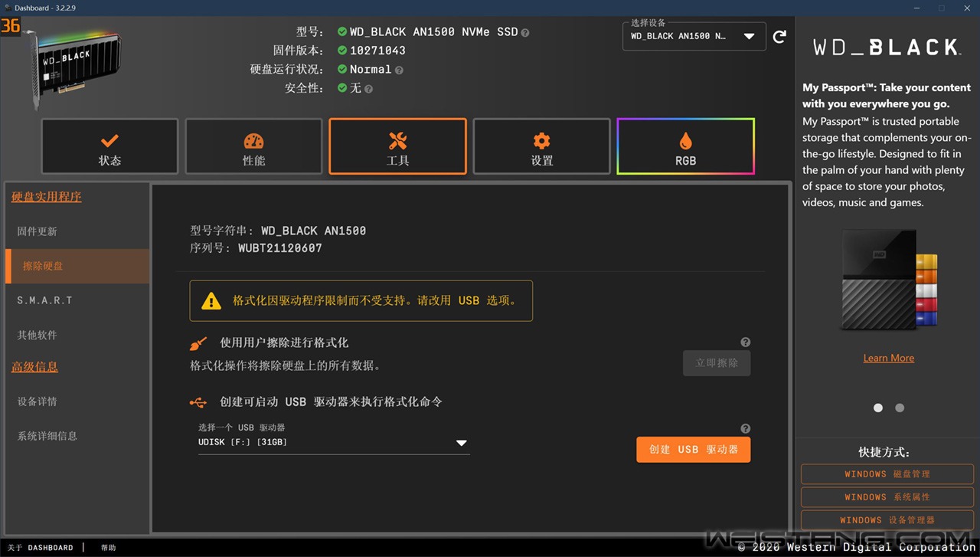Select first carousel dot in ad panel
Viewport: 980px width, 557px height.
[x=878, y=408]
